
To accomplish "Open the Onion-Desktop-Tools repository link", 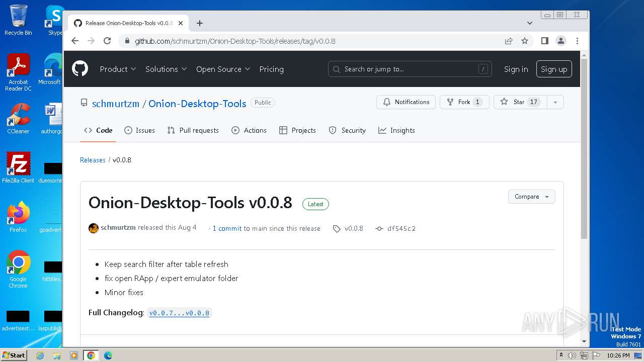I will (x=197, y=104).
